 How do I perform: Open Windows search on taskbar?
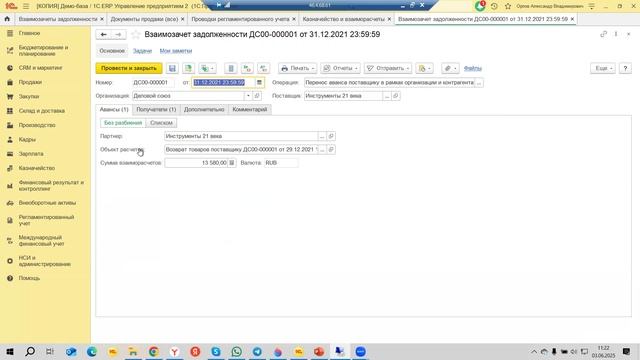coord(30,351)
